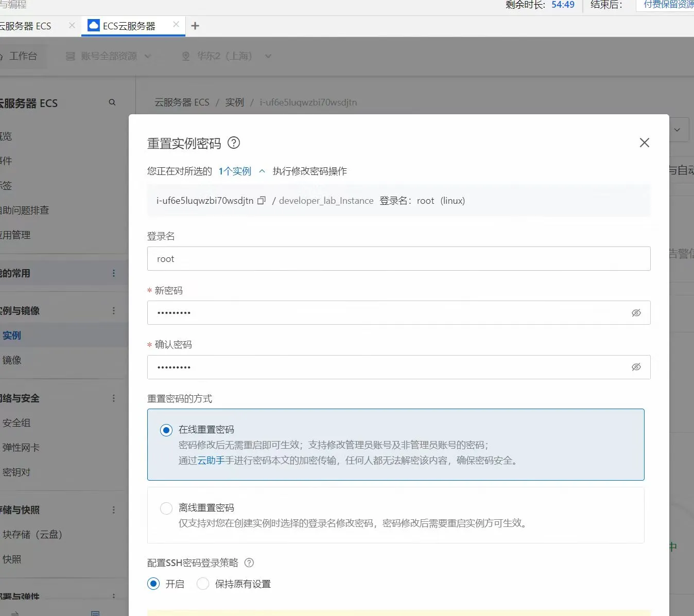This screenshot has width=694, height=616.
Task: Open 自助问题排查 in the sidebar
Action: click(x=25, y=210)
